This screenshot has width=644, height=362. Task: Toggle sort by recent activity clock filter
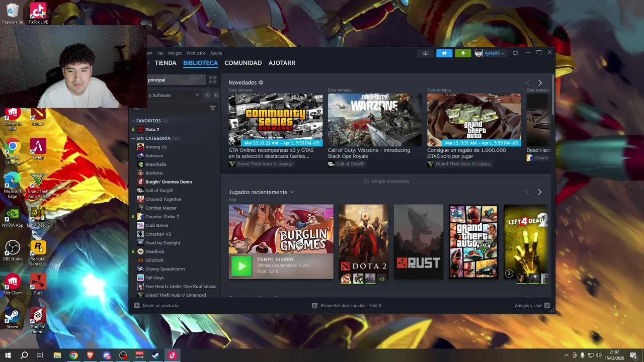(207, 95)
